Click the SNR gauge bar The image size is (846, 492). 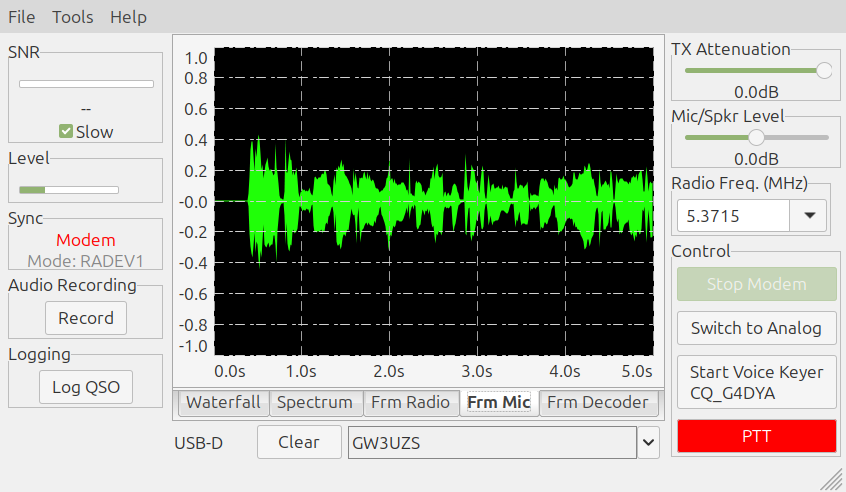[86, 84]
